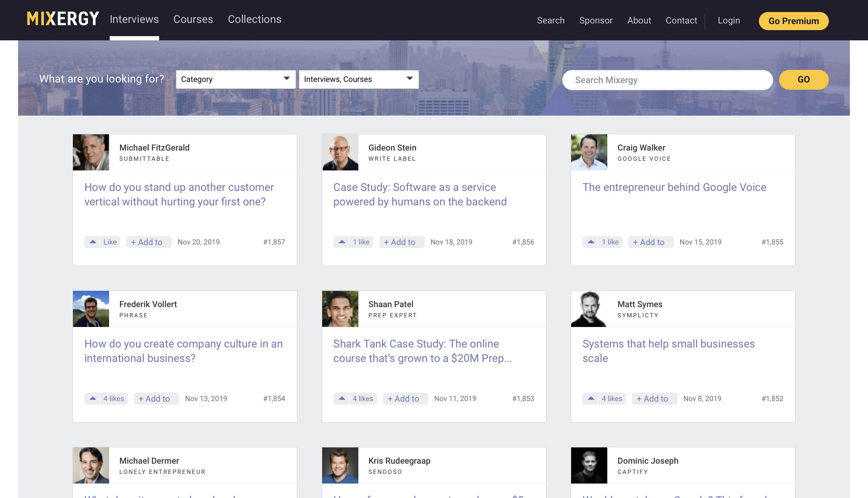The width and height of the screenshot is (868, 498).
Task: Open the Collections tab
Action: pos(255,20)
